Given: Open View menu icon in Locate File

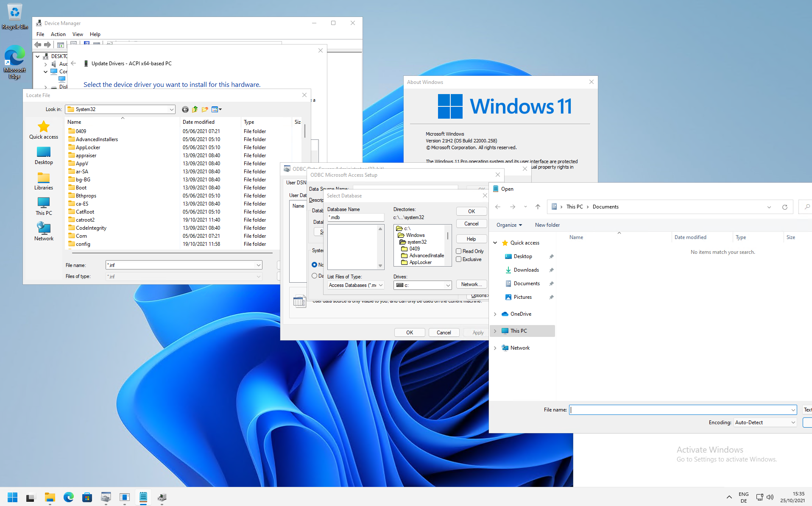Looking at the screenshot, I should [x=216, y=109].
